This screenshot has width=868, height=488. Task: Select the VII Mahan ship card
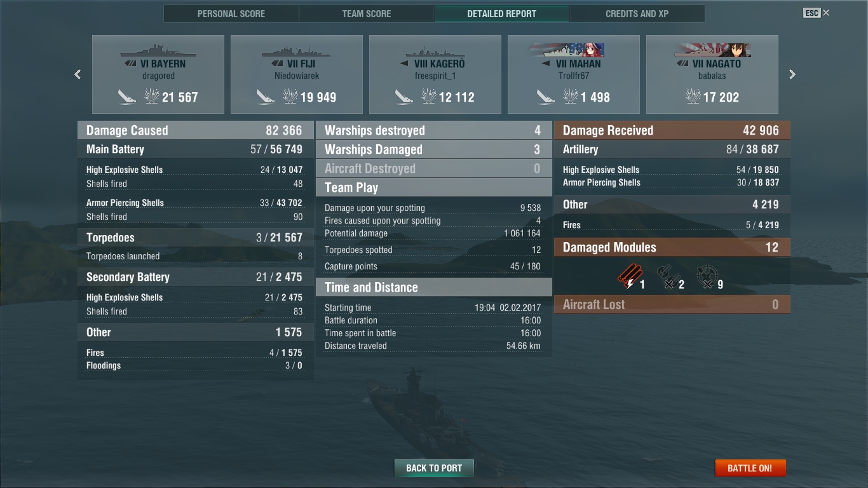point(574,74)
